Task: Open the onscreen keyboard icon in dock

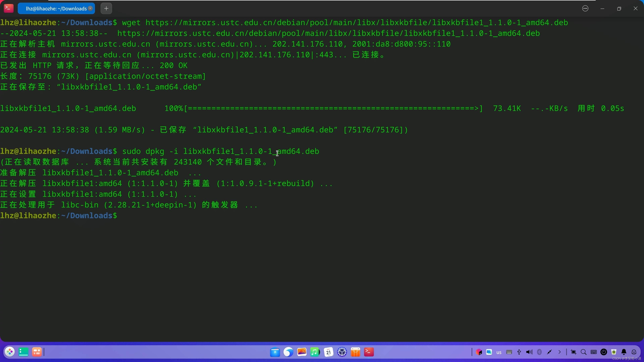Action: coord(594,352)
